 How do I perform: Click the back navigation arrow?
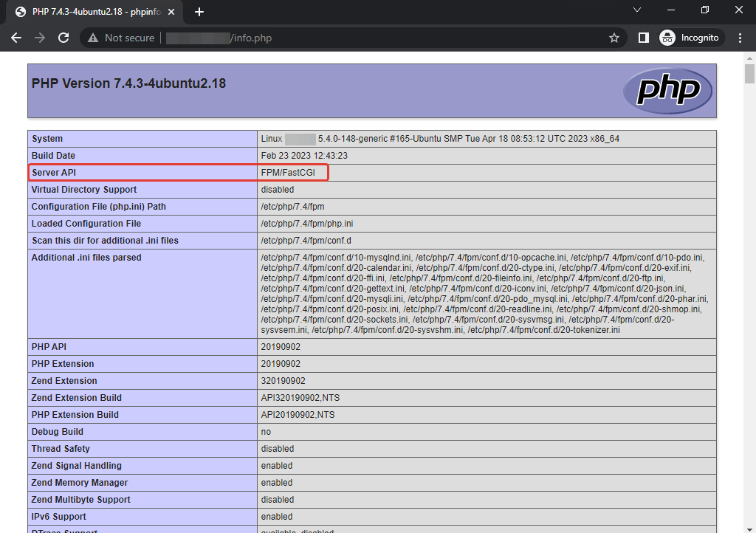pos(16,37)
